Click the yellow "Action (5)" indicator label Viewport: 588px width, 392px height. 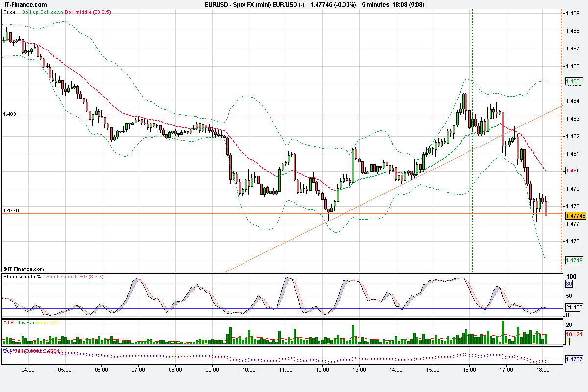(x=46, y=322)
